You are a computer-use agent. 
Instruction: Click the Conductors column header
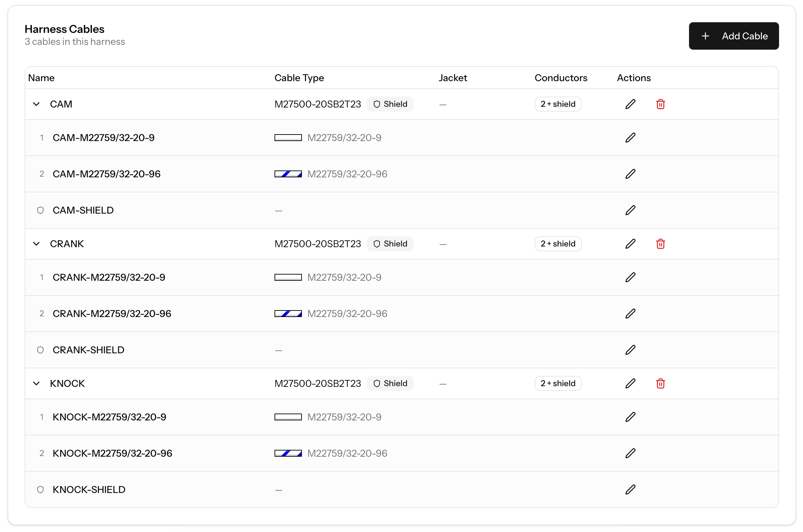561,78
